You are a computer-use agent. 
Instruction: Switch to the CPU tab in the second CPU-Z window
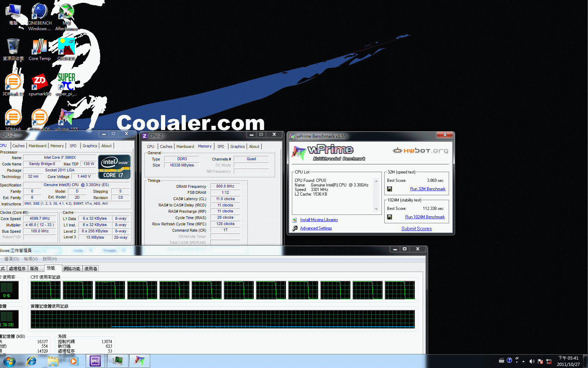[x=150, y=146]
